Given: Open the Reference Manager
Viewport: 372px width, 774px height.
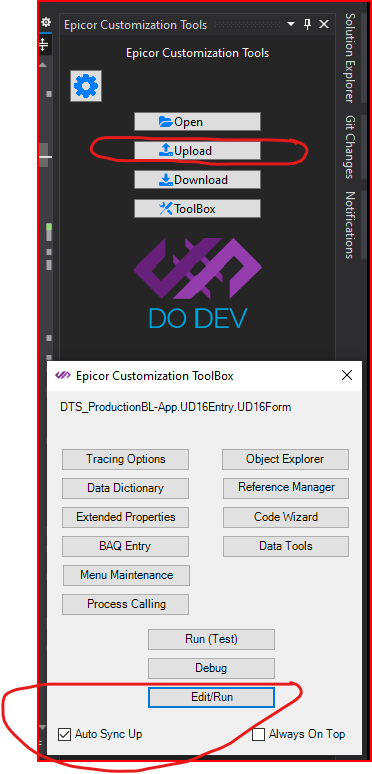Looking at the screenshot, I should coord(286,488).
